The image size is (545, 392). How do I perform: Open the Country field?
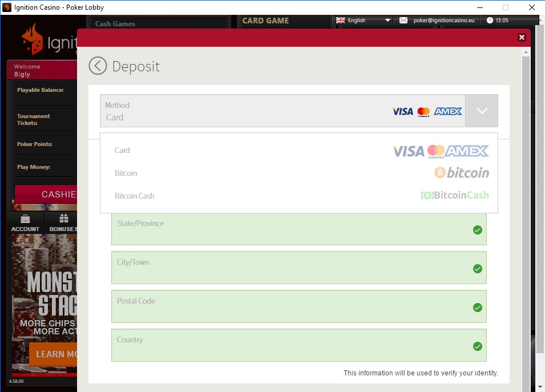(299, 345)
